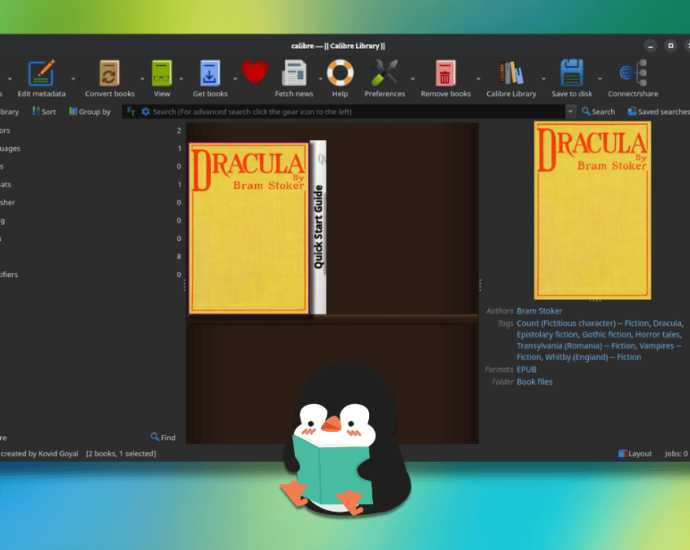Image resolution: width=690 pixels, height=550 pixels.
Task: Click the Horror tales tag link
Action: coord(657,335)
